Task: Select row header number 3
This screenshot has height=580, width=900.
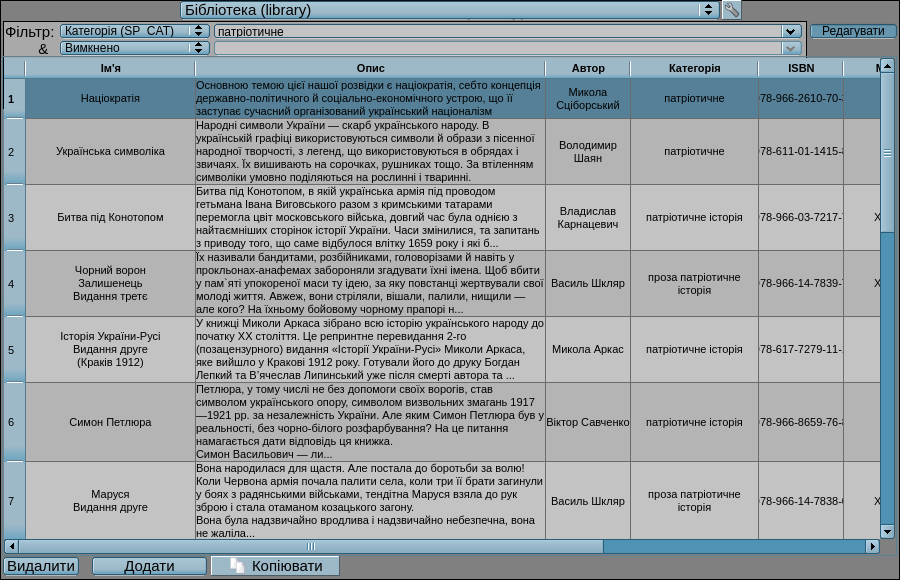Action: 14,218
